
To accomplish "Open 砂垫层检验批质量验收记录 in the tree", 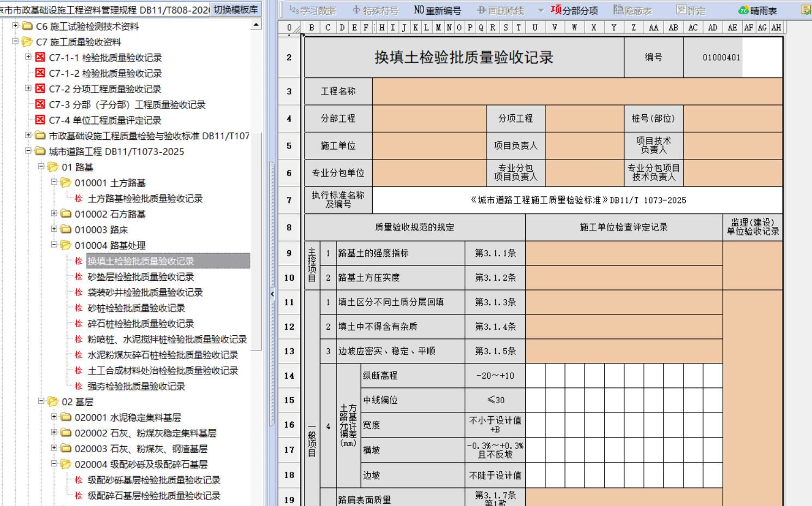I will 140,277.
